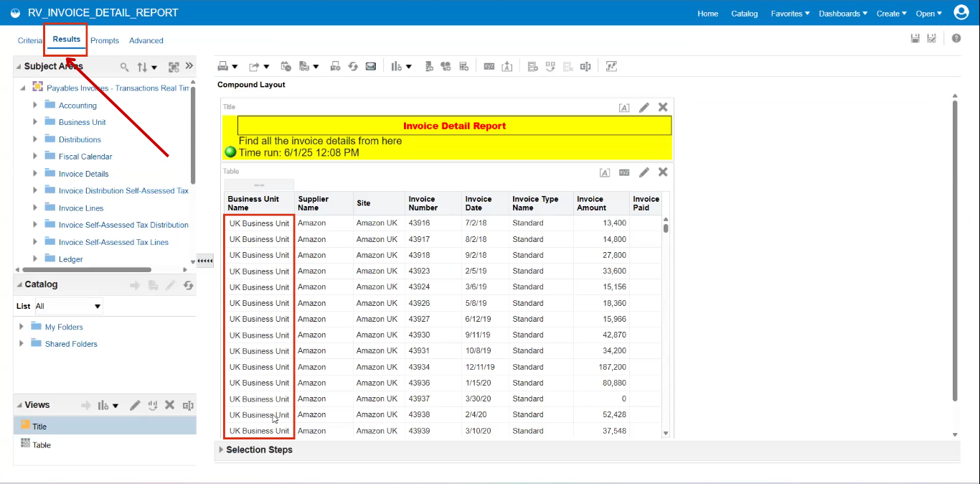This screenshot has height=484, width=980.
Task: Open Shared Folders in the Catalog panel
Action: pos(71,343)
